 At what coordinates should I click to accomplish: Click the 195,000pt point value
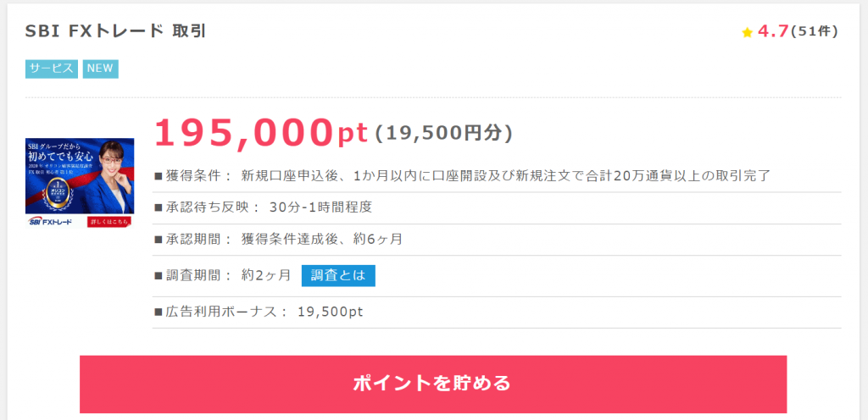[261, 133]
